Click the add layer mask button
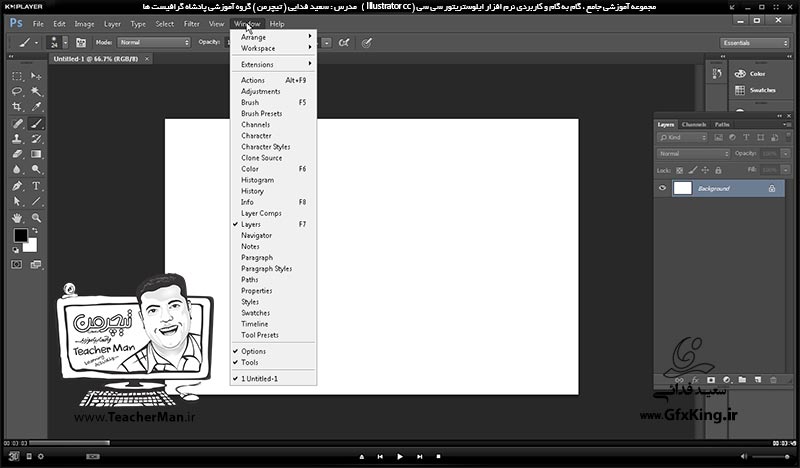This screenshot has width=800, height=468. 711,380
